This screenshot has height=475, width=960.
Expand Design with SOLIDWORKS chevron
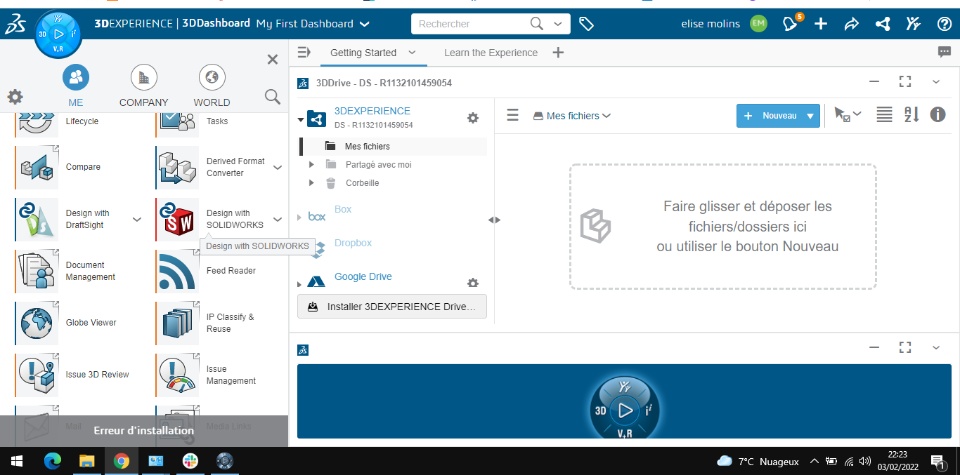point(277,219)
